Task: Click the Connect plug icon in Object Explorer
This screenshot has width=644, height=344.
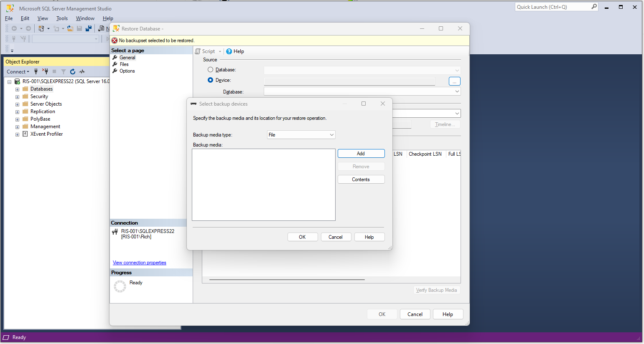Action: [x=36, y=71]
